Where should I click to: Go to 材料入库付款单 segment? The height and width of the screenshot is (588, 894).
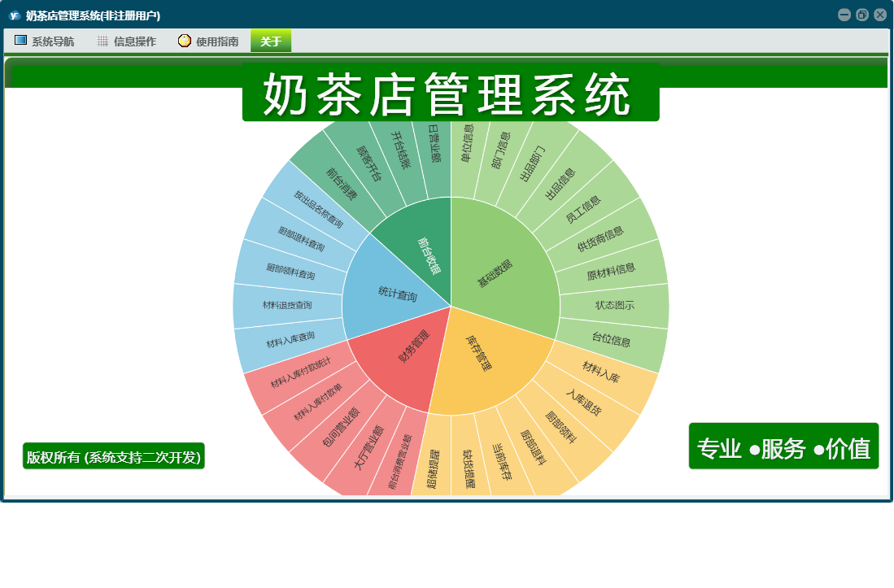(x=317, y=403)
